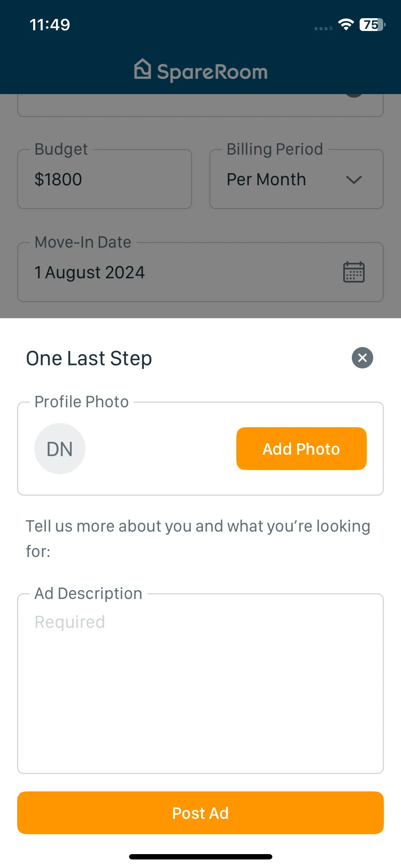Tap the SpareRoom house logo icon
The image size is (401, 868).
click(143, 69)
